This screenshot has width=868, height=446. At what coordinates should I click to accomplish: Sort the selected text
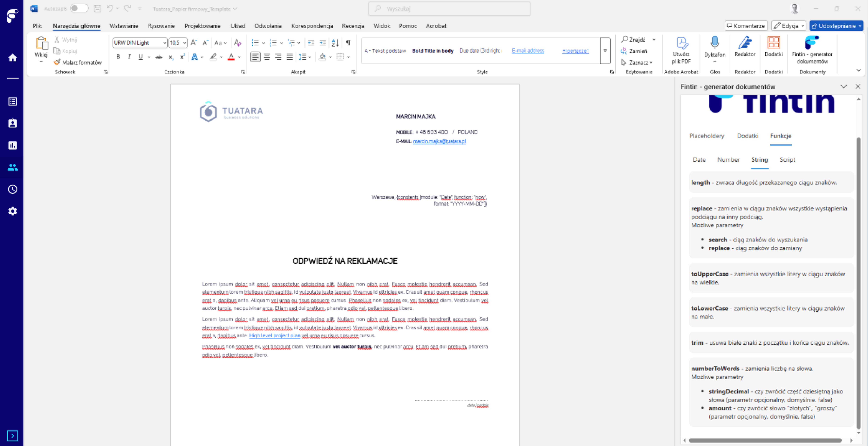(x=335, y=43)
